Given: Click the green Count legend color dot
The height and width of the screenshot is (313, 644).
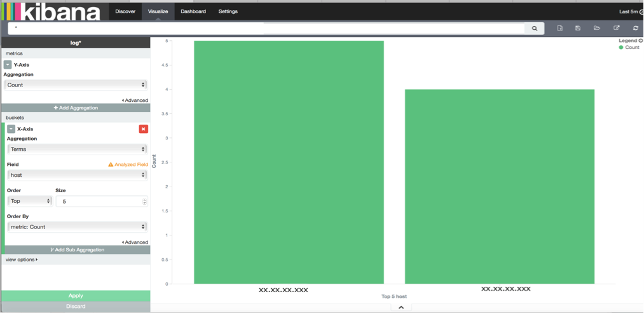Looking at the screenshot, I should (621, 48).
